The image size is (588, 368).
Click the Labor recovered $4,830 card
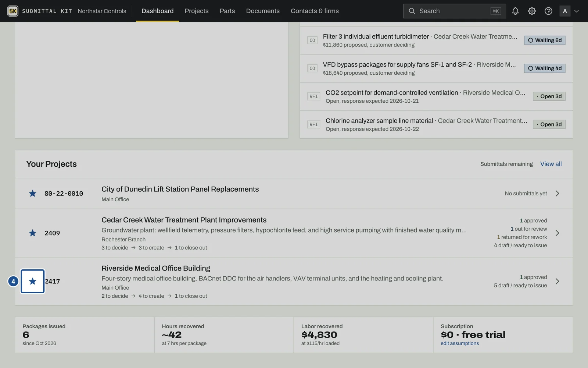point(363,335)
